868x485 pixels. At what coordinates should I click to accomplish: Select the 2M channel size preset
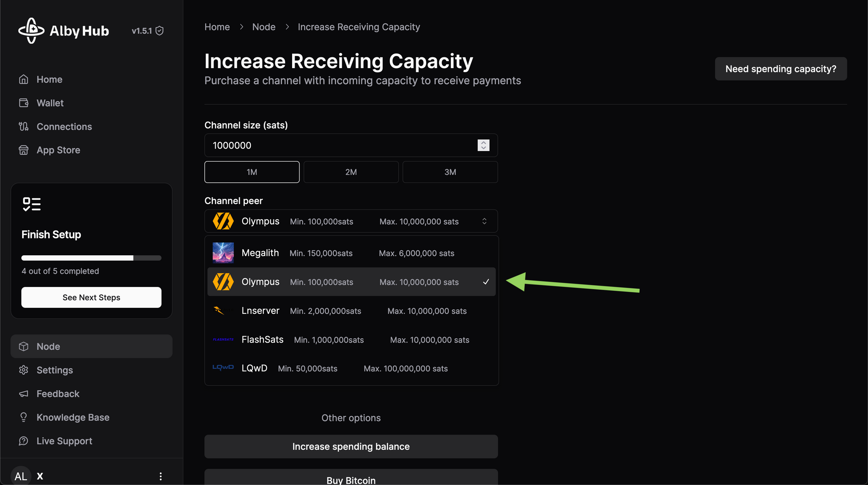(x=351, y=172)
